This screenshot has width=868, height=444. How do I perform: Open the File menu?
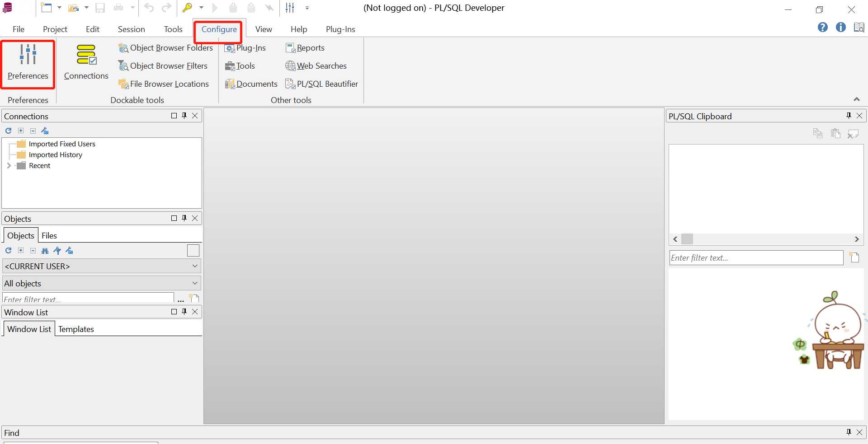19,29
